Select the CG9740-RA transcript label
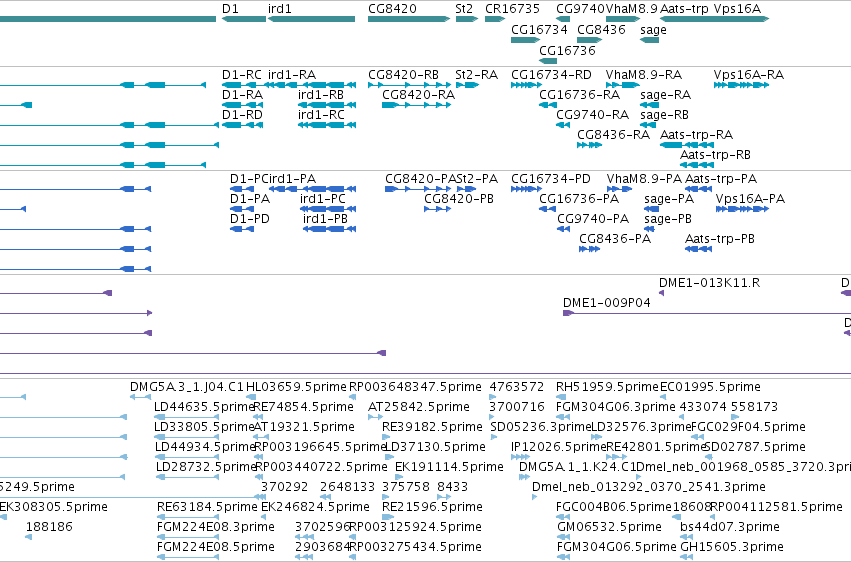 click(592, 114)
